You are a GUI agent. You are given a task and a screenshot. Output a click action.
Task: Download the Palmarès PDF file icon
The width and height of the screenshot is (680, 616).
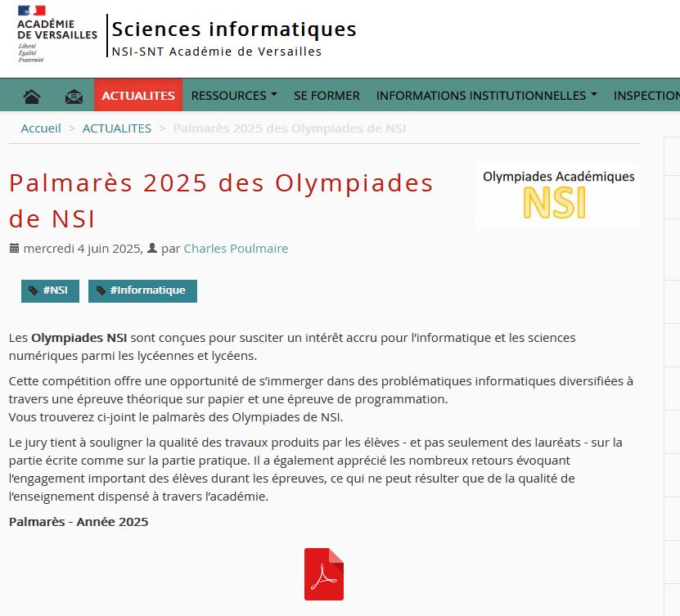click(x=324, y=574)
